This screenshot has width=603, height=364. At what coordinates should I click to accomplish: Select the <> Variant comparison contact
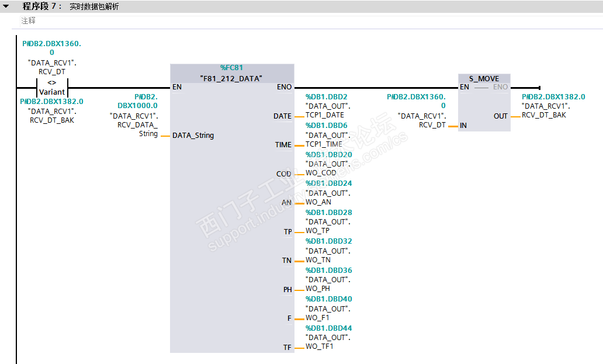pos(52,88)
